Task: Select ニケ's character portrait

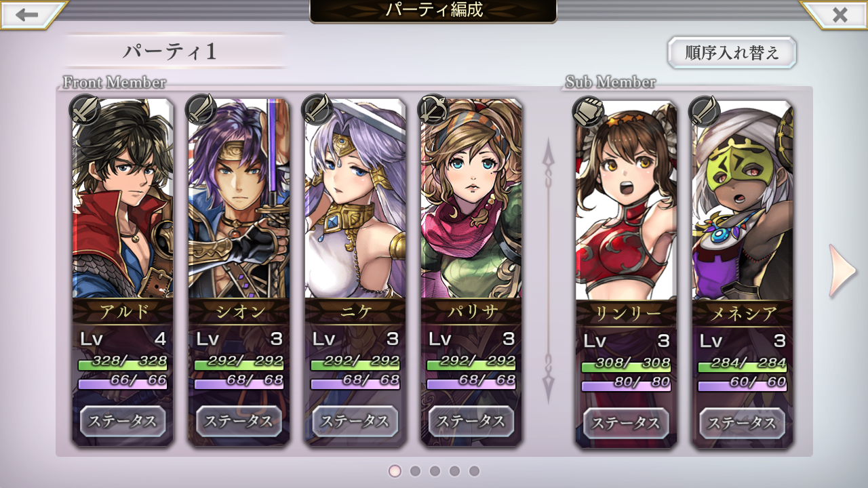Action: [x=355, y=199]
